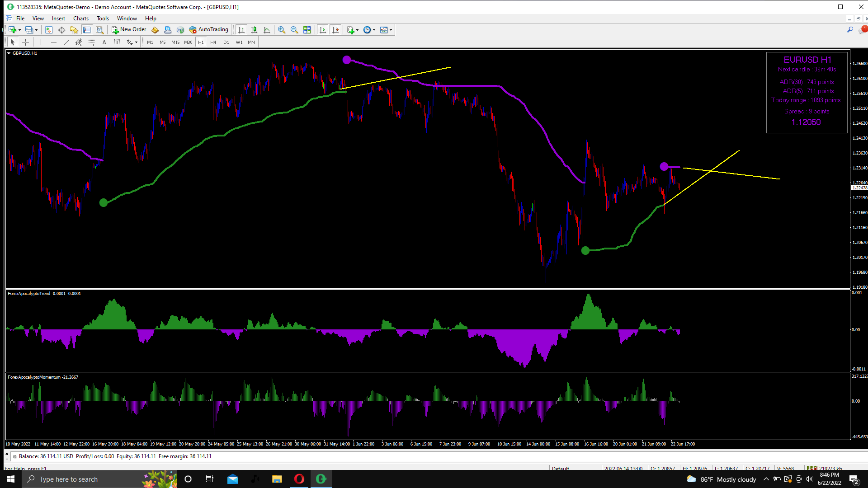Open the Fibonacci retracement tool
Image resolution: width=868 pixels, height=488 pixels.
[92, 42]
